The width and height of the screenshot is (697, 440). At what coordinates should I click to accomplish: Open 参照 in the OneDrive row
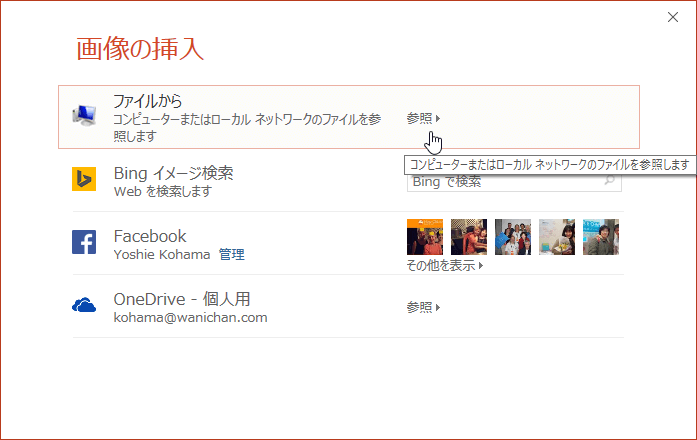pos(423,307)
